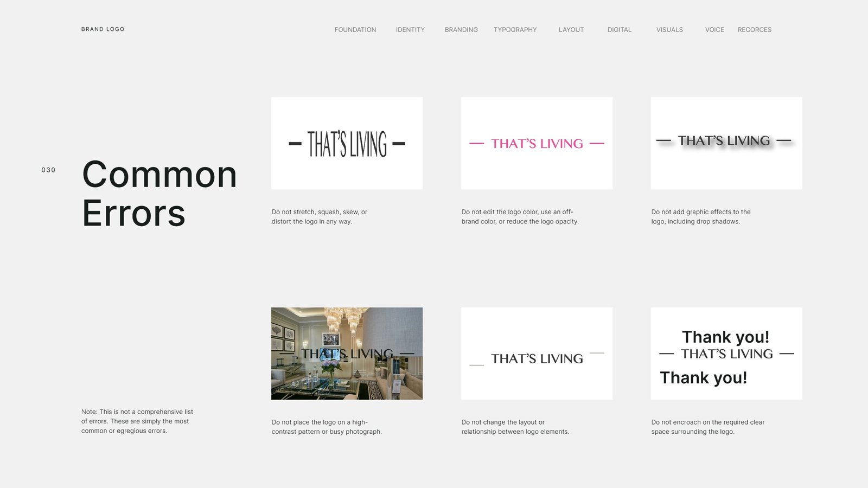Open the logo over interior photograph

click(347, 354)
